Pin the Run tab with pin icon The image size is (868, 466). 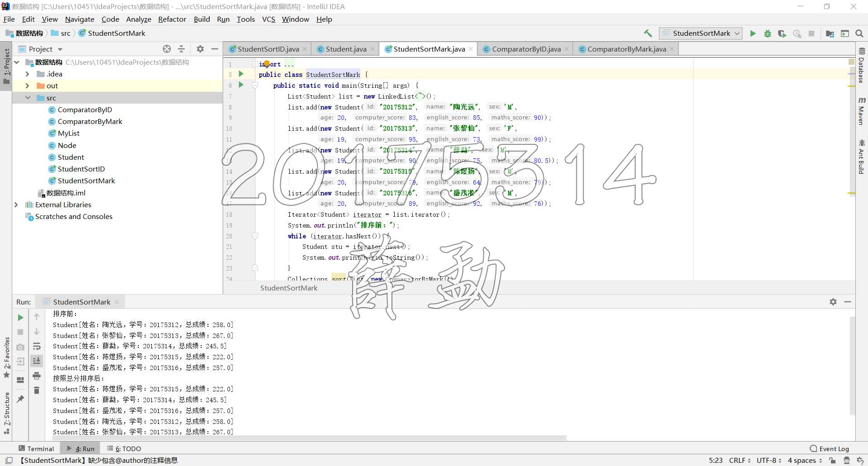pos(20,399)
